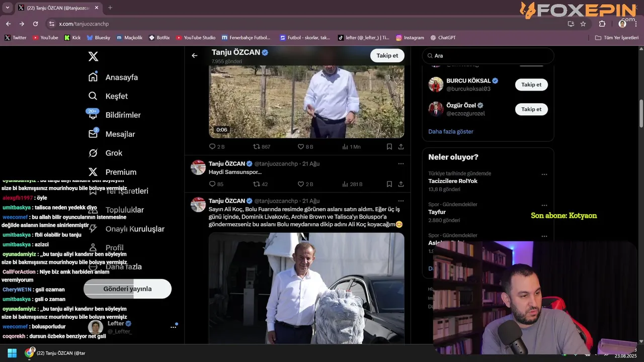This screenshot has height=362, width=644.
Task: Open YouTube Studio bookmark
Action: (196, 38)
